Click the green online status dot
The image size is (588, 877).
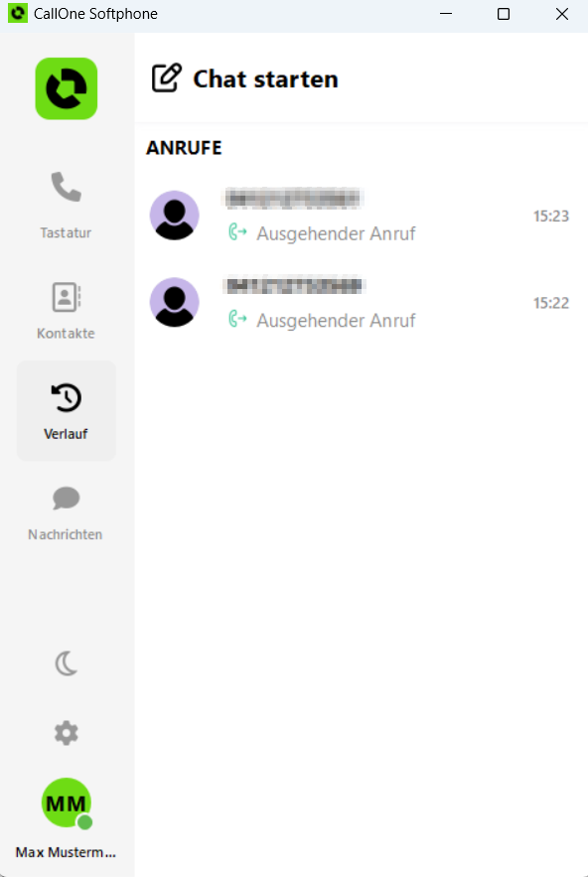(x=84, y=822)
